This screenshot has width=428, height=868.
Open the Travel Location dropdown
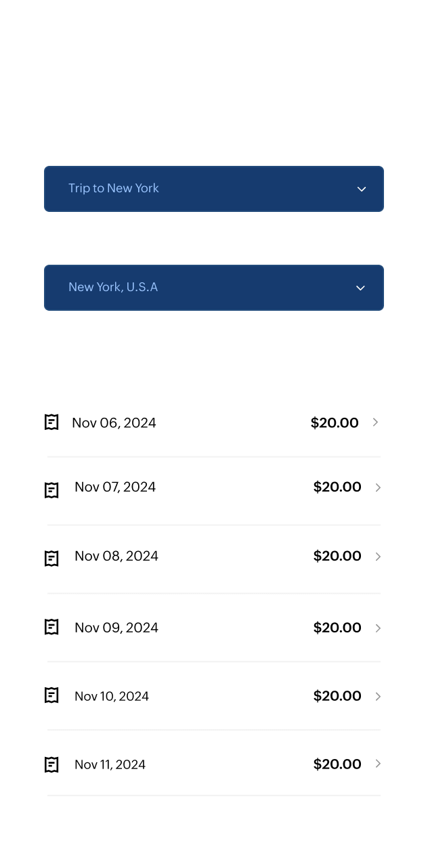click(214, 288)
